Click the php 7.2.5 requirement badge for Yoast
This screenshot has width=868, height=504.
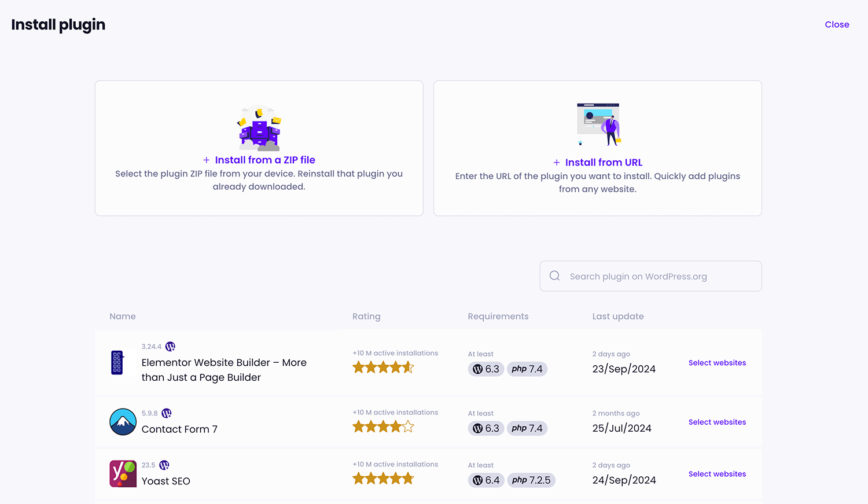(531, 480)
